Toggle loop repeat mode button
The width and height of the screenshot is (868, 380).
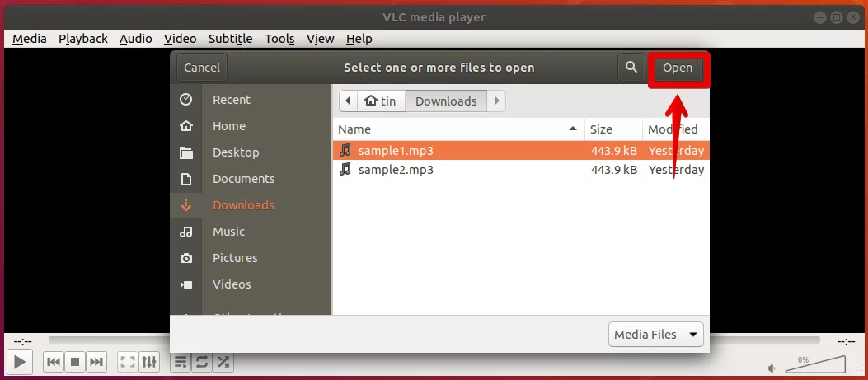coord(202,362)
